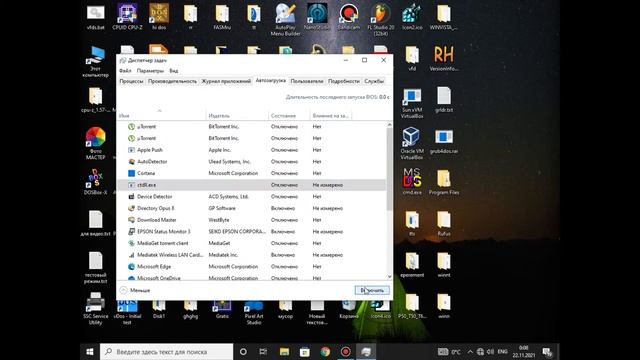
Task: Open AutoPlay Menu Builder desktop icon
Action: (x=285, y=20)
